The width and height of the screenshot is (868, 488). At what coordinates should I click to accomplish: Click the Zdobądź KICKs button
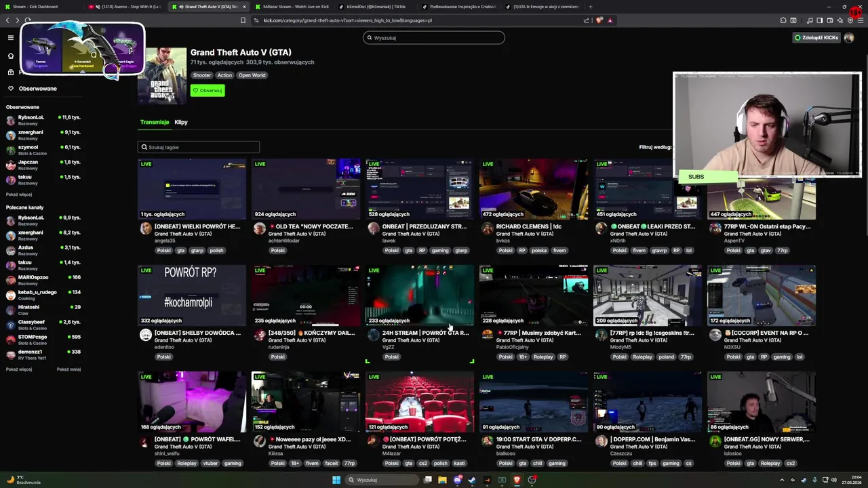[816, 38]
